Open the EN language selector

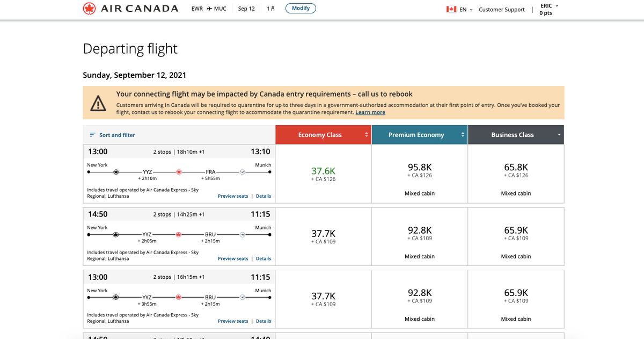466,9
